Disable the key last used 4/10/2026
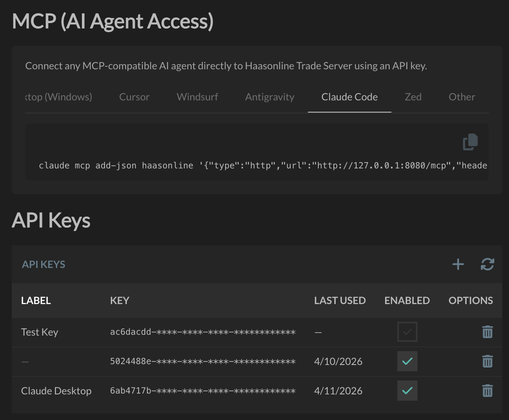The height and width of the screenshot is (420, 509). point(407,361)
